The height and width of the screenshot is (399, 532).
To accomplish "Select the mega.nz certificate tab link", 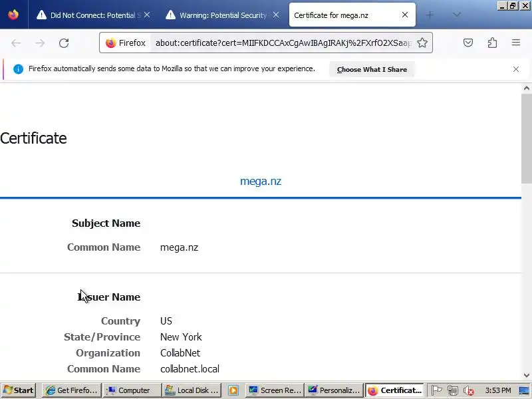I will [x=261, y=181].
